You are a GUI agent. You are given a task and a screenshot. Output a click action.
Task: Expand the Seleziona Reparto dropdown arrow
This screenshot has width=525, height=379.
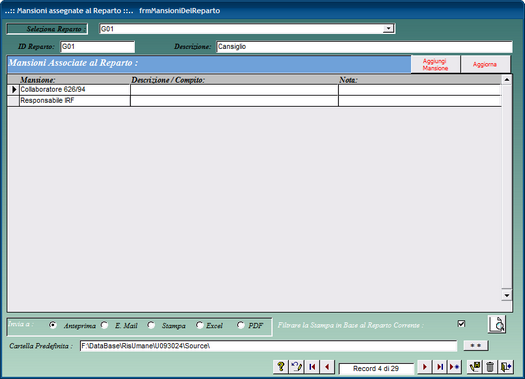point(388,28)
